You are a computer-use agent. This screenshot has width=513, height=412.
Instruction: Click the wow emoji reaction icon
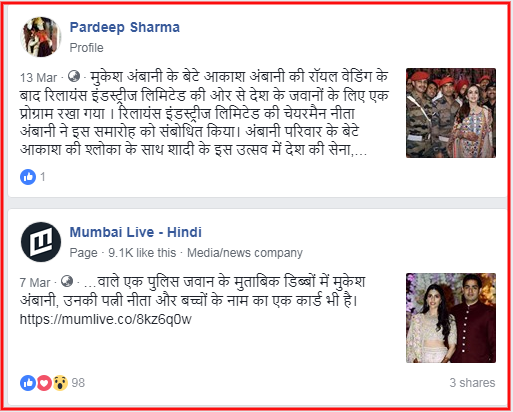pyautogui.click(x=60, y=383)
